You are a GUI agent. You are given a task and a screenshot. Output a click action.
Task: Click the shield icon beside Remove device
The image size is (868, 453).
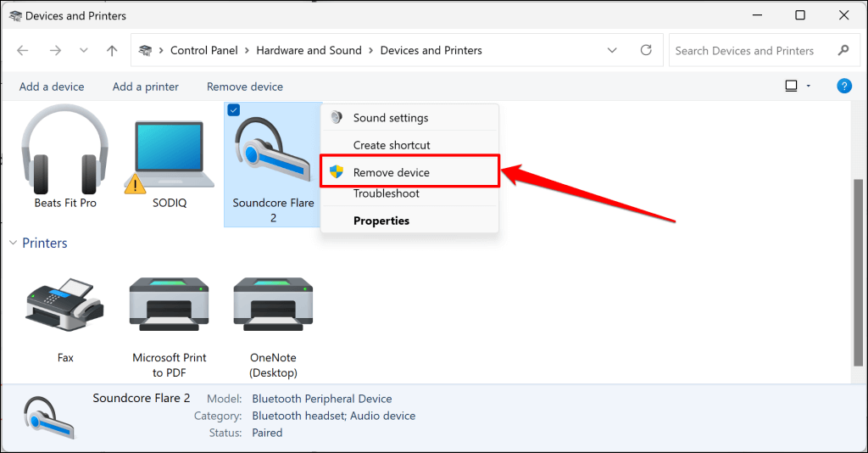point(336,171)
